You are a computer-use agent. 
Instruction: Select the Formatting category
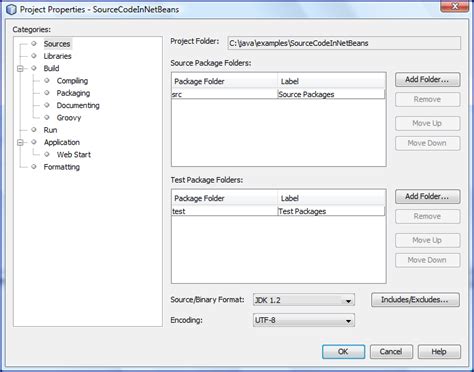[x=62, y=167]
